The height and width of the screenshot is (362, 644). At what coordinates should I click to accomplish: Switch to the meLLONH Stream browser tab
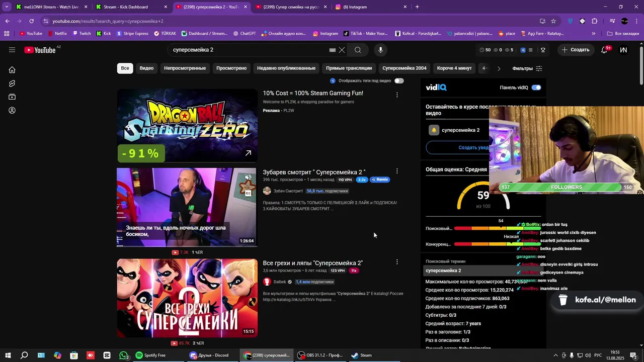(x=50, y=7)
